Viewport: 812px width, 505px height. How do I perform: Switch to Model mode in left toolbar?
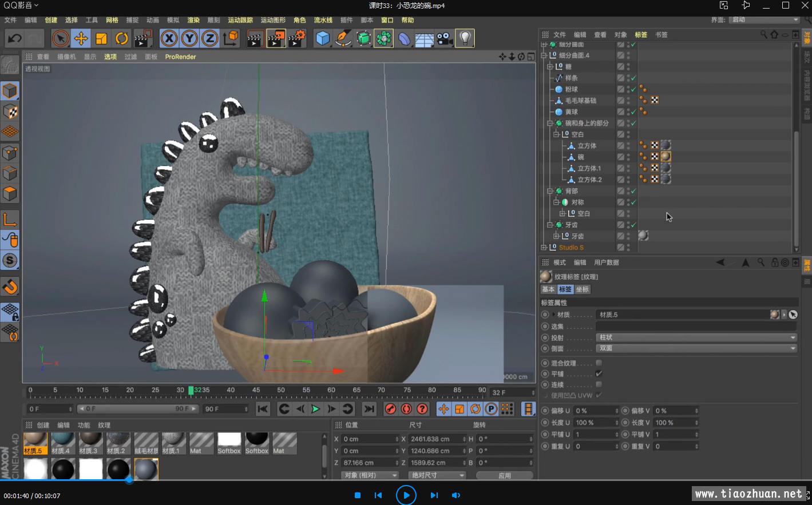tap(10, 91)
